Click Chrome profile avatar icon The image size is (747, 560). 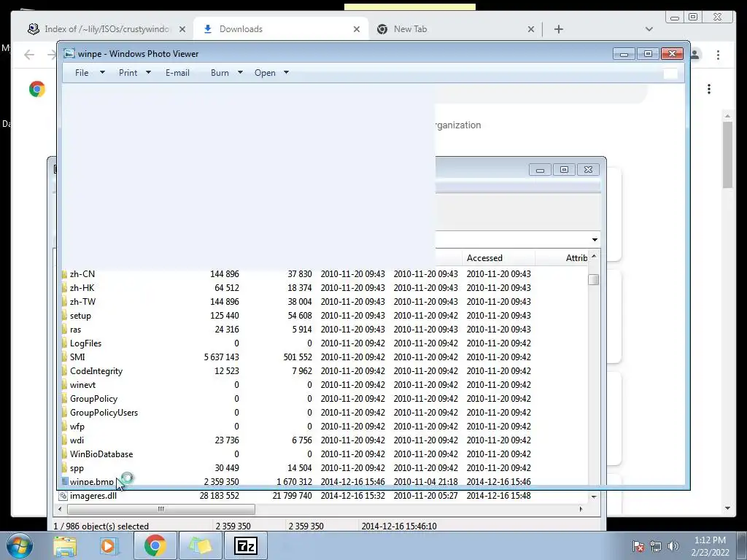695,55
